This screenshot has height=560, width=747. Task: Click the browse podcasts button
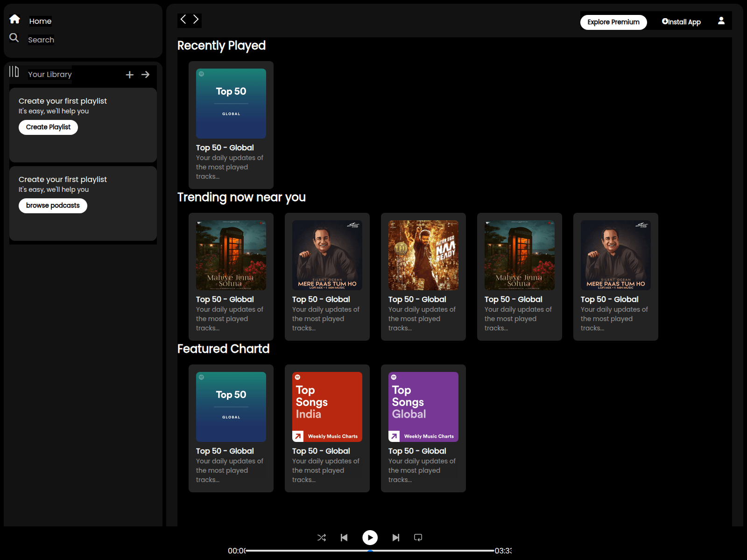point(53,205)
